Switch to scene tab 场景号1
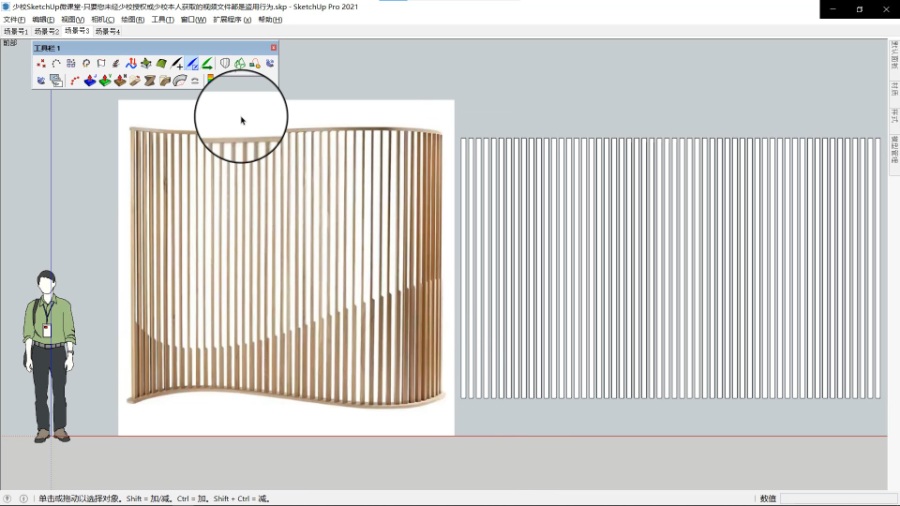The width and height of the screenshot is (900, 506). pos(15,32)
